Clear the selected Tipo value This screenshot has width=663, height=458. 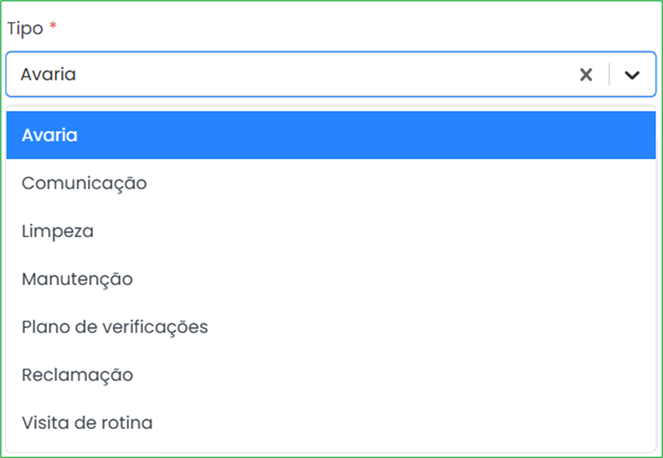point(587,75)
